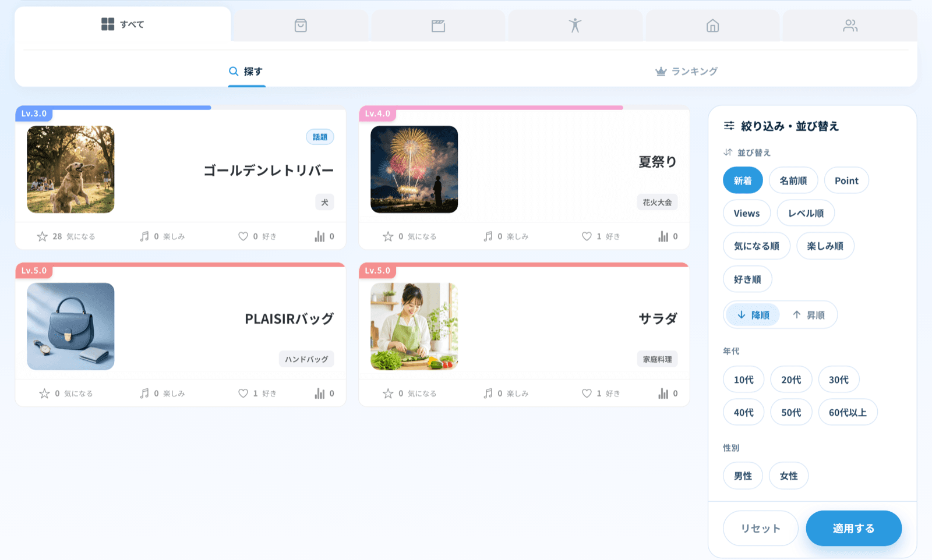Click music 楽しみ icon on PLAISIRバッグ card
Screen dimensions: 932x560
[x=144, y=394]
